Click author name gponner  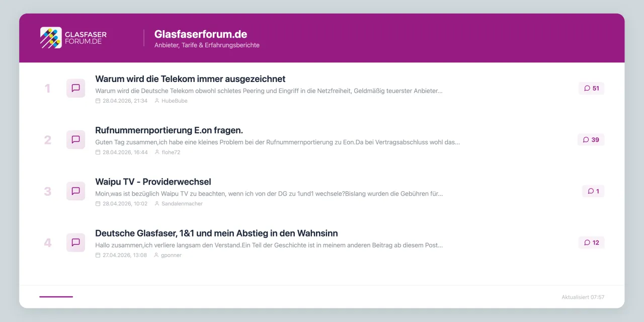171,255
